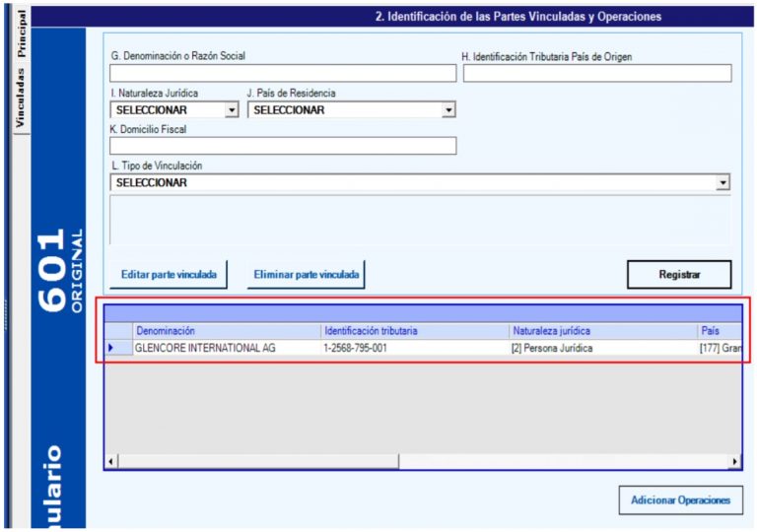Select the GLENCORE INTERNATIONAL AG cell

pyautogui.click(x=226, y=348)
